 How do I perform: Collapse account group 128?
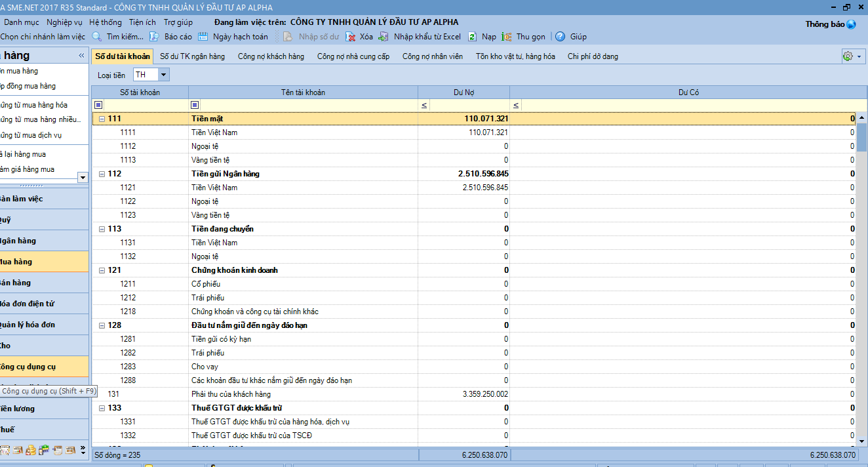(102, 325)
